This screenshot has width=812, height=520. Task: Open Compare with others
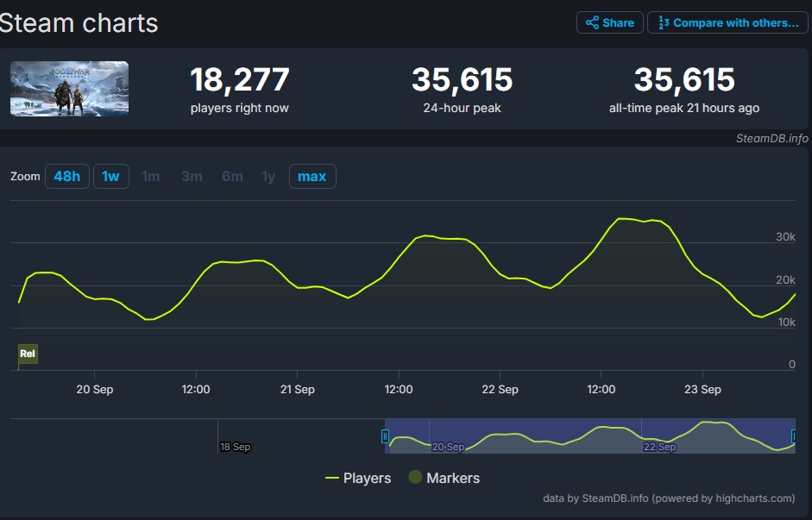coord(727,22)
